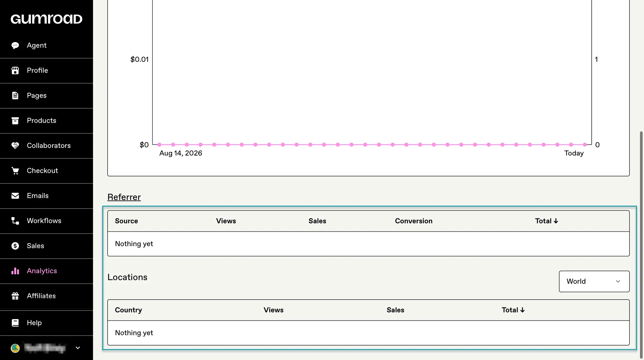Screen dimensions: 644x360
Task: Open the Agent menu item
Action: coord(46,45)
